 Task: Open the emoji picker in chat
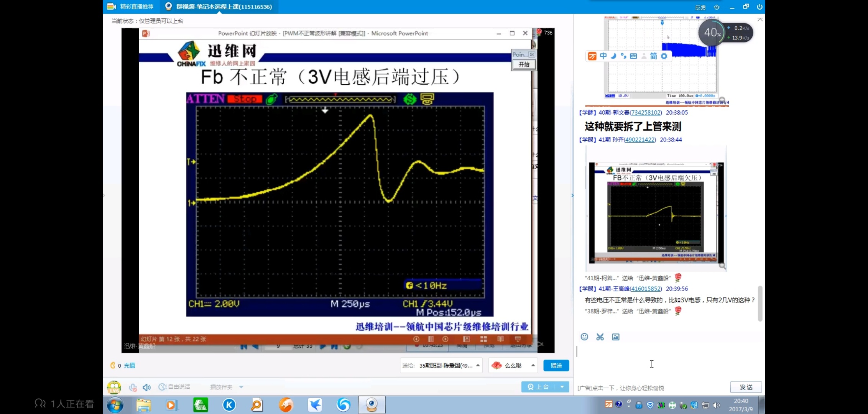pos(584,337)
